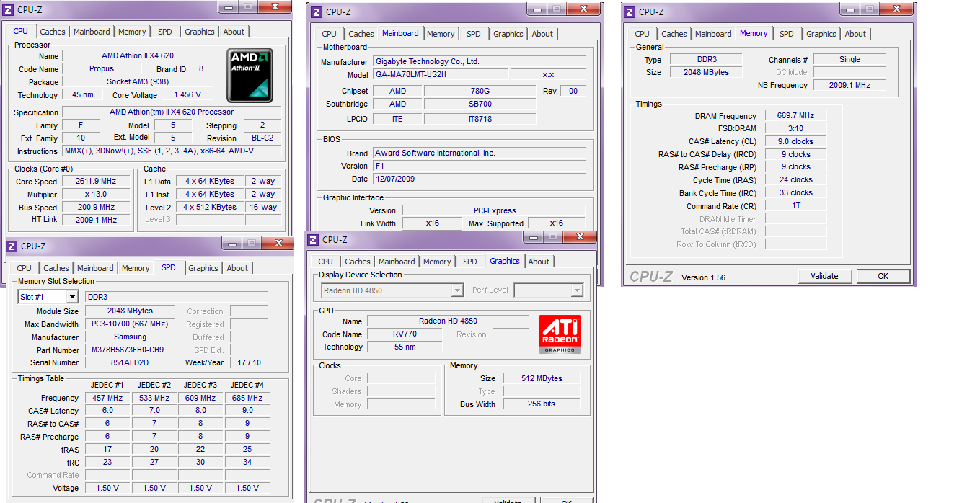The image size is (980, 503).
Task: Open Graphics tab in the SPD window
Action: 203,268
